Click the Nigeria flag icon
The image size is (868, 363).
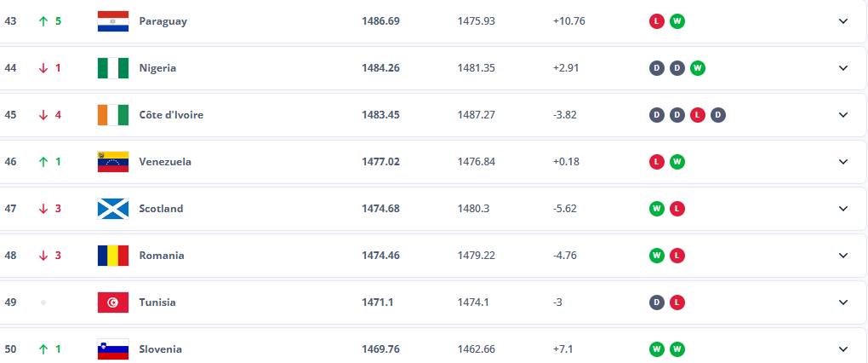[113, 68]
